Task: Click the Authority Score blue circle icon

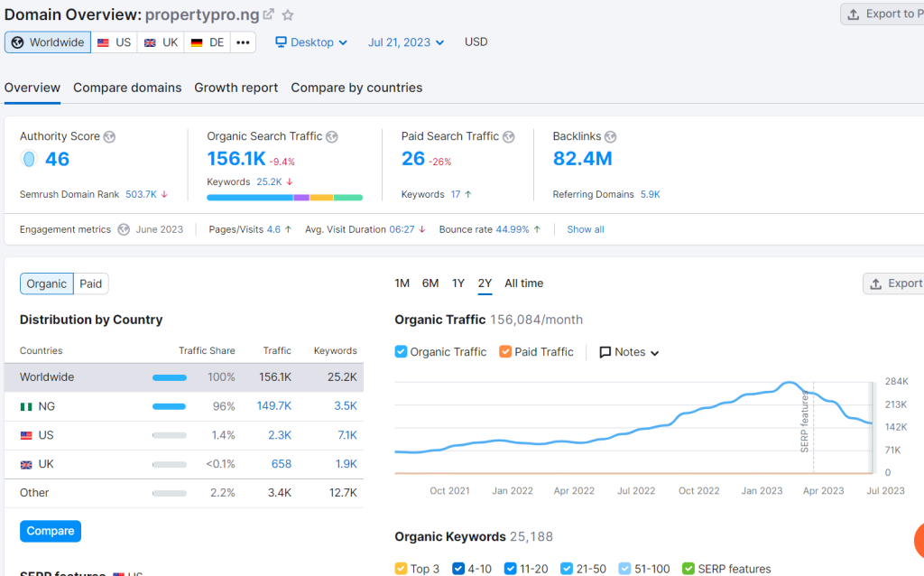Action: tap(29, 159)
